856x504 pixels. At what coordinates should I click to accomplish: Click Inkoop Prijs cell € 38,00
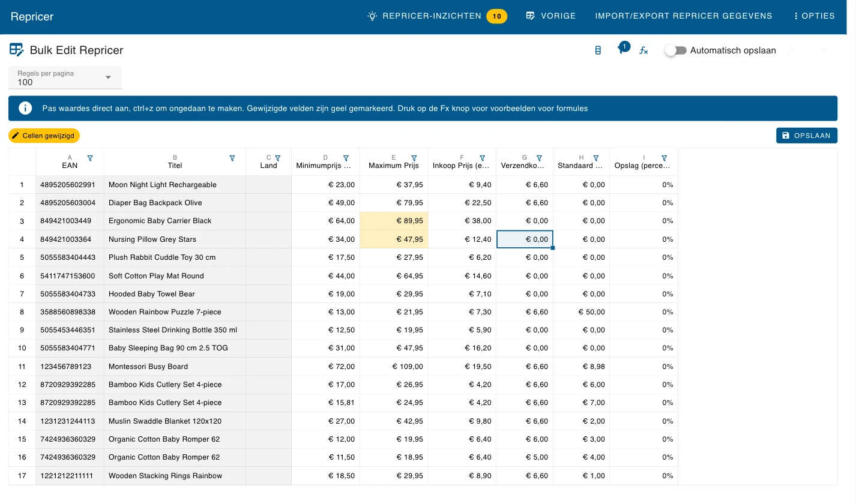pyautogui.click(x=462, y=221)
